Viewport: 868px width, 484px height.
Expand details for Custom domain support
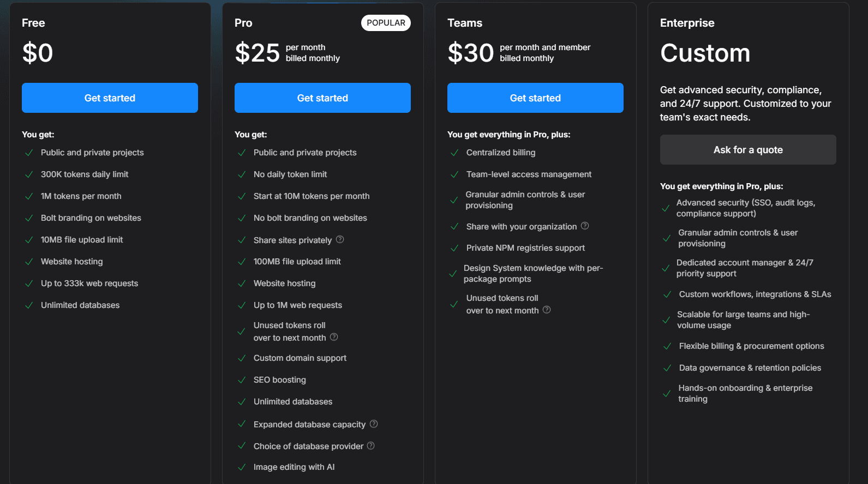[x=300, y=358]
